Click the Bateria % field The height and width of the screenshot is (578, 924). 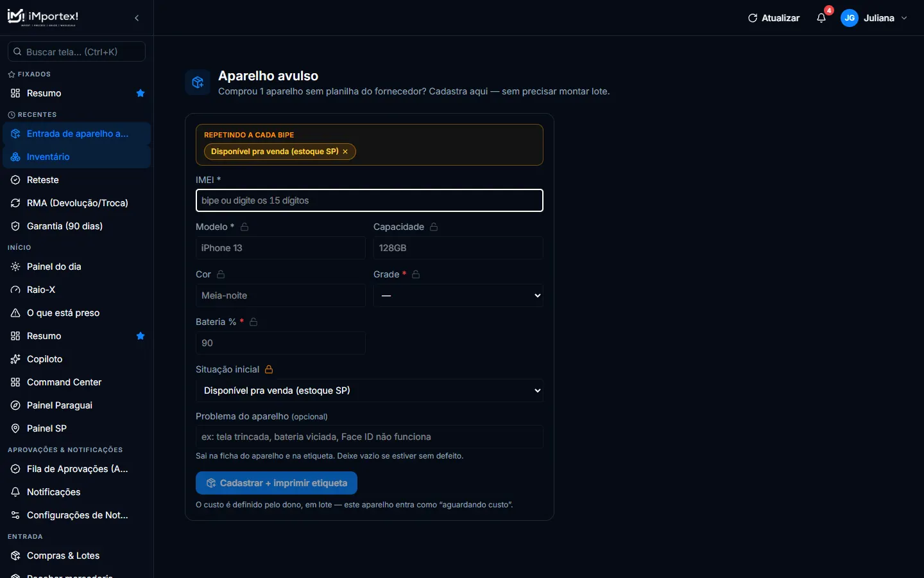pyautogui.click(x=280, y=343)
